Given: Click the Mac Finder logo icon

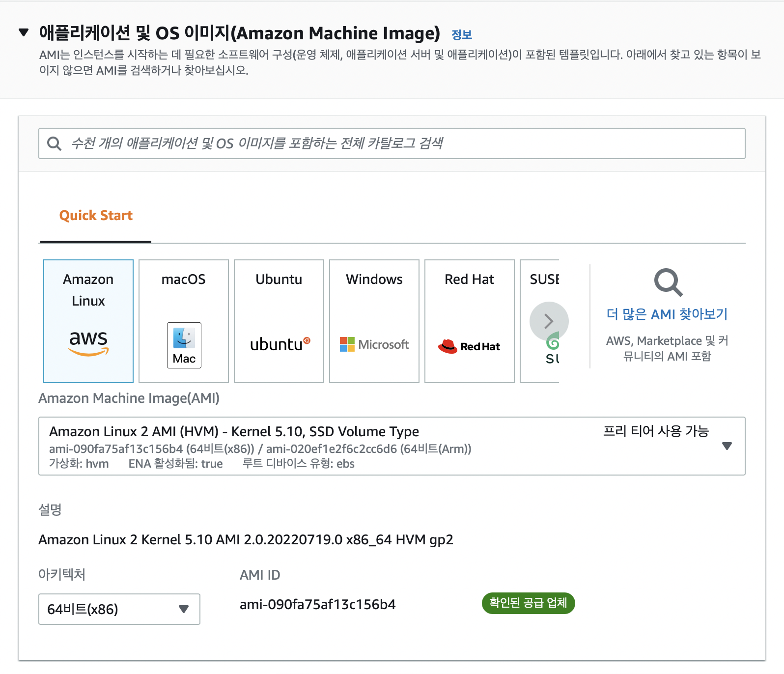Looking at the screenshot, I should pyautogui.click(x=184, y=345).
